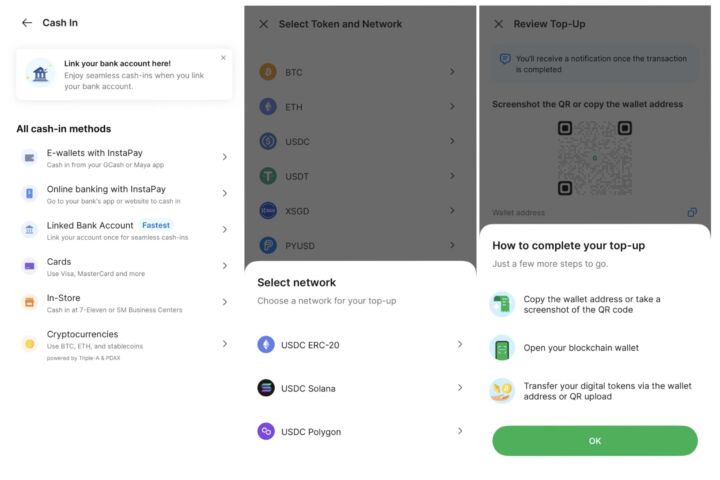Viewport: 720px width, 480px height.
Task: Click the OK button
Action: pos(595,440)
